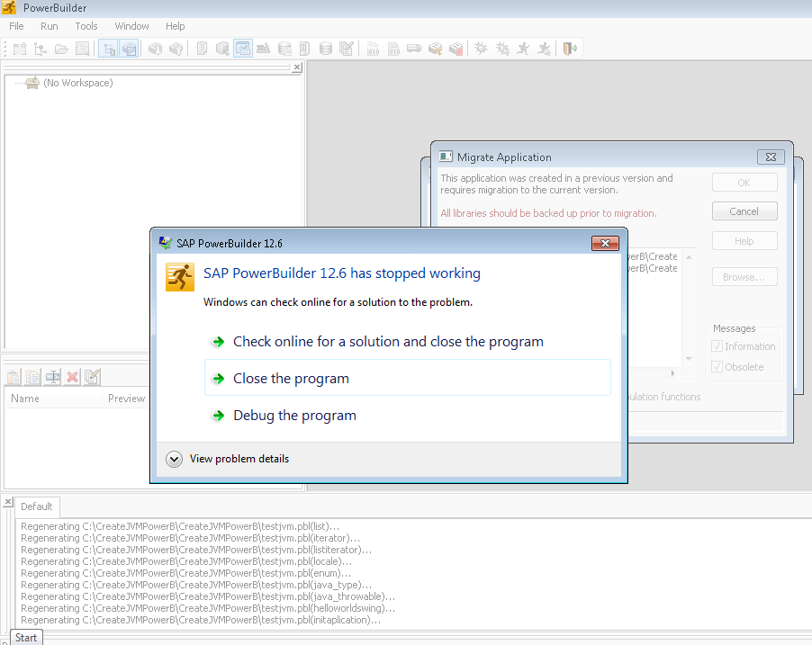
Task: Click output line ending testjvm.pbl(java_throwable)
Action: [x=208, y=596]
